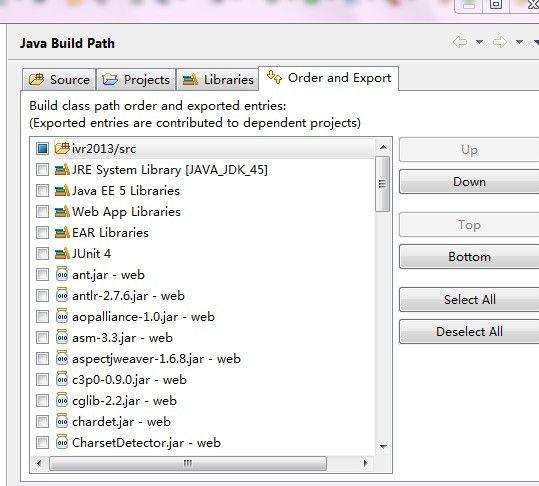539x486 pixels.
Task: Click the Down button
Action: click(469, 181)
